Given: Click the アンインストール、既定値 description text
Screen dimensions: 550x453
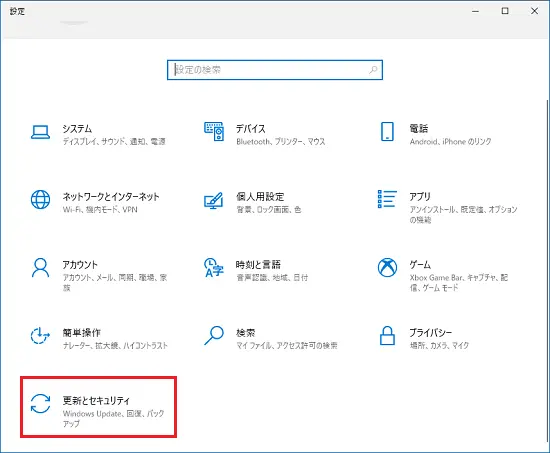Looking at the screenshot, I should [463, 214].
